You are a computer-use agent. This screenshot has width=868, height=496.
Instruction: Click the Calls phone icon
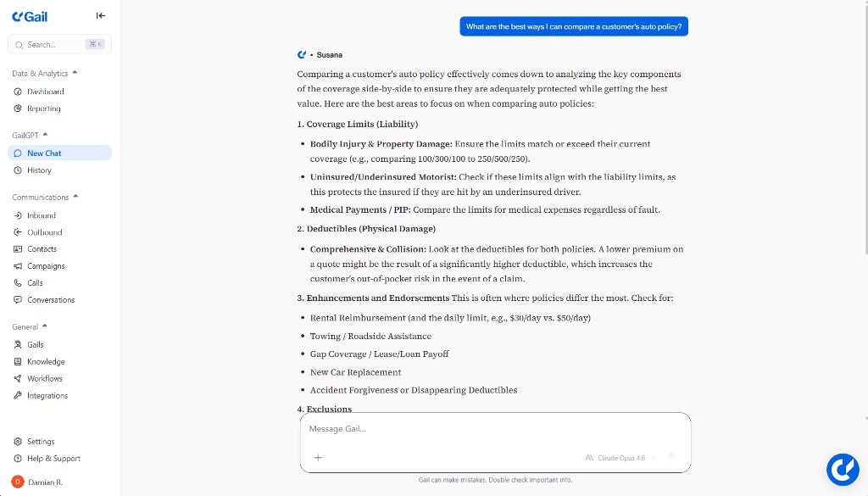[18, 283]
